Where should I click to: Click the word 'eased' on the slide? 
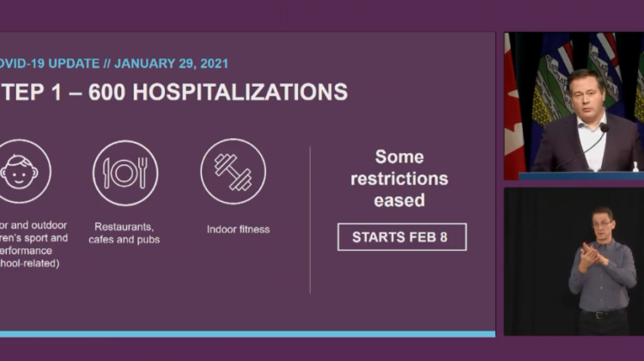coord(399,200)
